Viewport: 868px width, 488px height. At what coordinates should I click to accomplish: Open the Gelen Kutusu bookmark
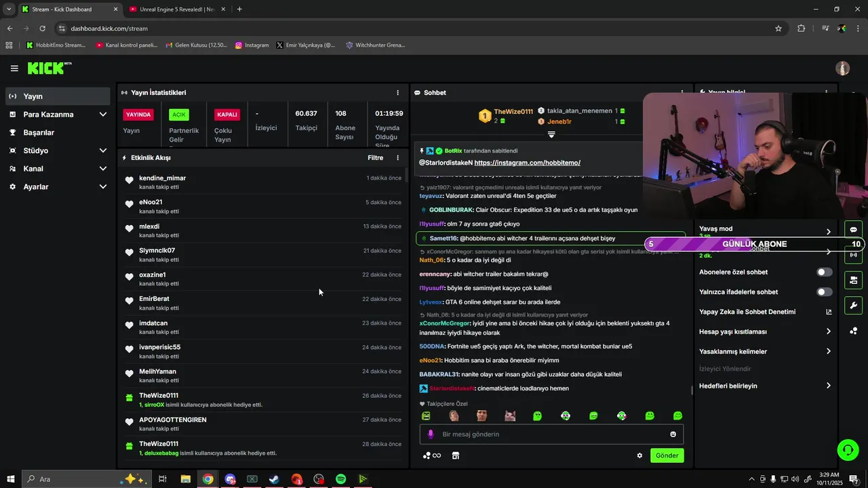click(x=195, y=45)
